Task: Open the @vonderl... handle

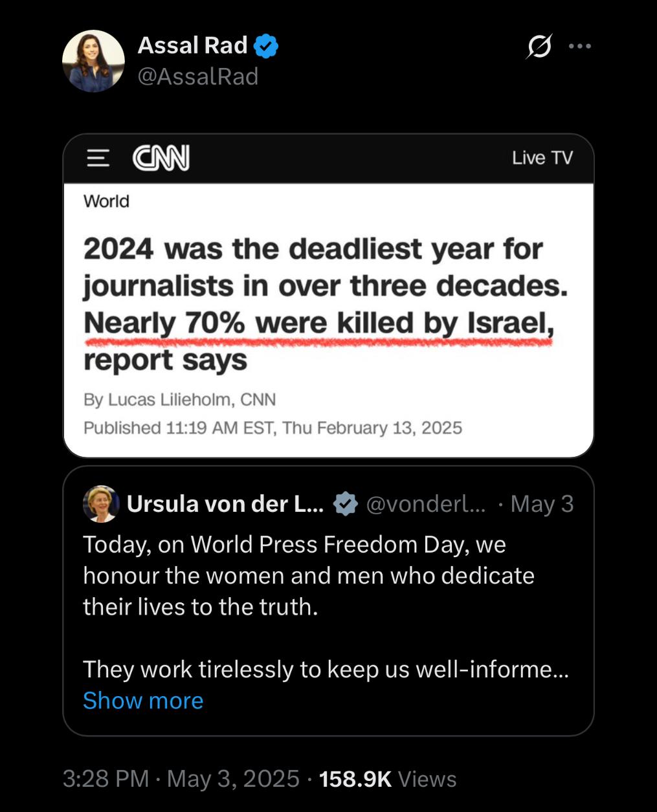Action: pos(426,504)
